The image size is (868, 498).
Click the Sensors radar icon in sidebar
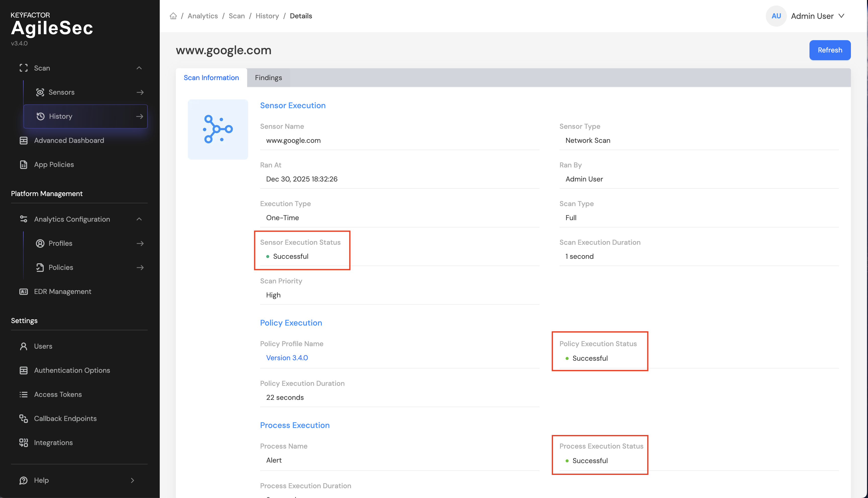(40, 92)
